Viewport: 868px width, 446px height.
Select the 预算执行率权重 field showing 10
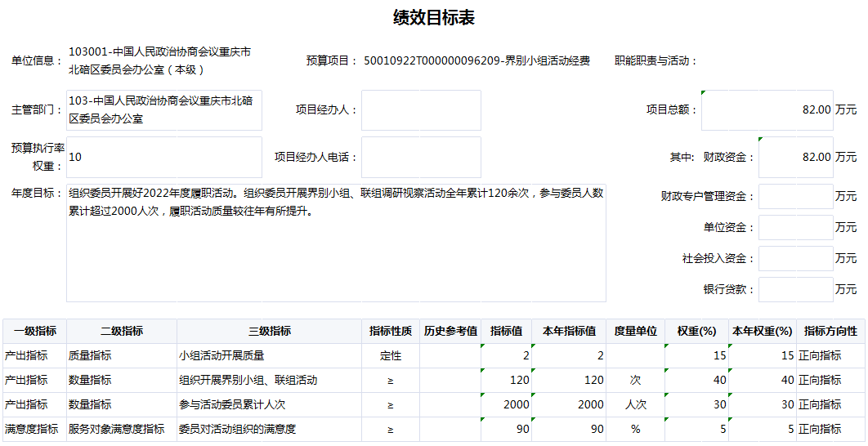(164, 157)
